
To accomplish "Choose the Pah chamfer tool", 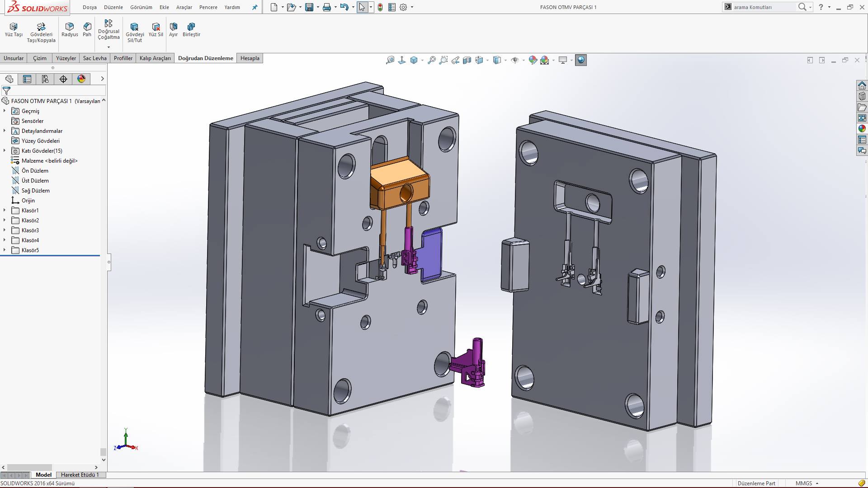I will [87, 30].
